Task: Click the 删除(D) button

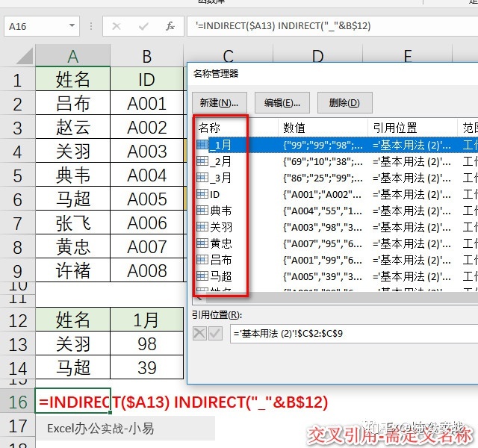Action: [344, 103]
